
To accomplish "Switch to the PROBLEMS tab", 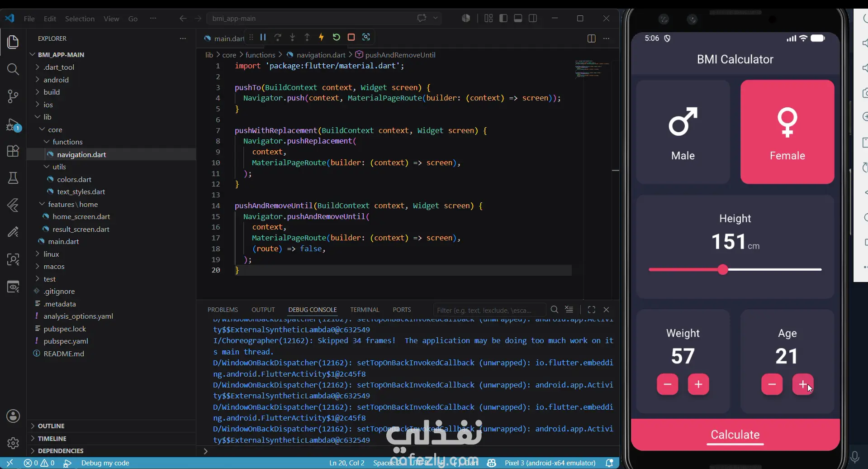I will click(x=223, y=310).
